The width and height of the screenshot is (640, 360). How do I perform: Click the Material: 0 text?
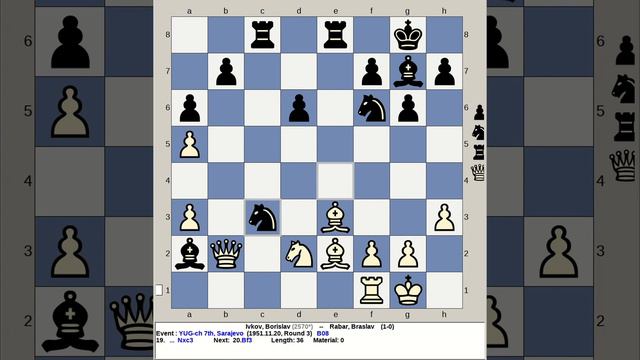[x=329, y=340]
